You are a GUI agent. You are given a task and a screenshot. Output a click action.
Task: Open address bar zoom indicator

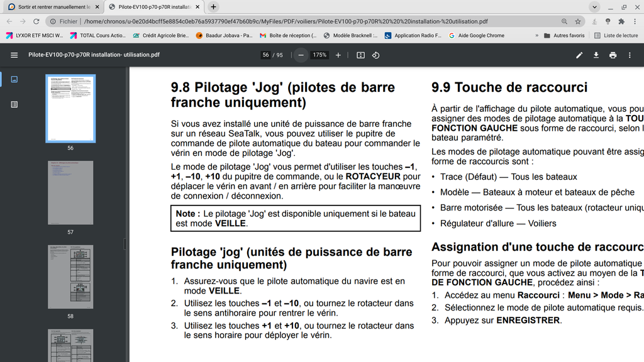click(564, 21)
